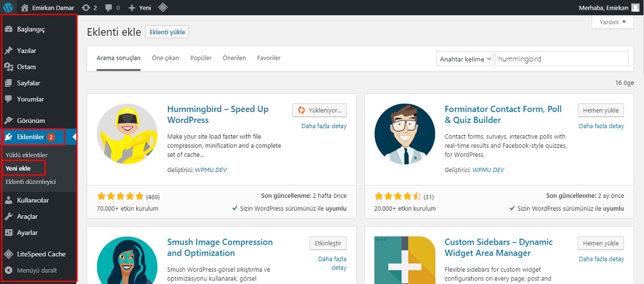Open Custom Sidebars title link
The width and height of the screenshot is (644, 284).
[498, 247]
